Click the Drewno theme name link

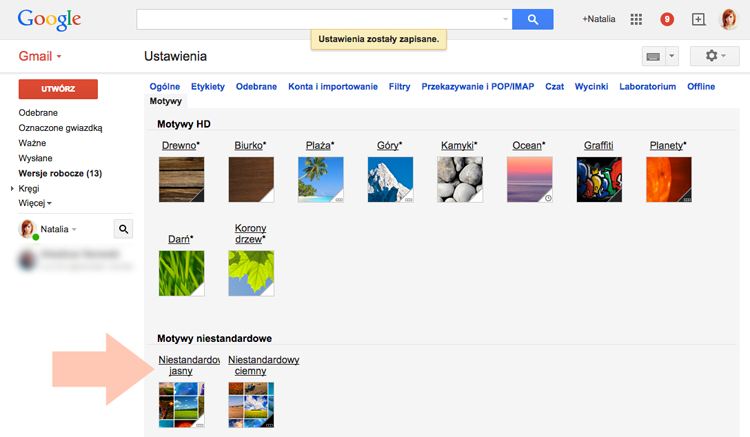coord(180,145)
